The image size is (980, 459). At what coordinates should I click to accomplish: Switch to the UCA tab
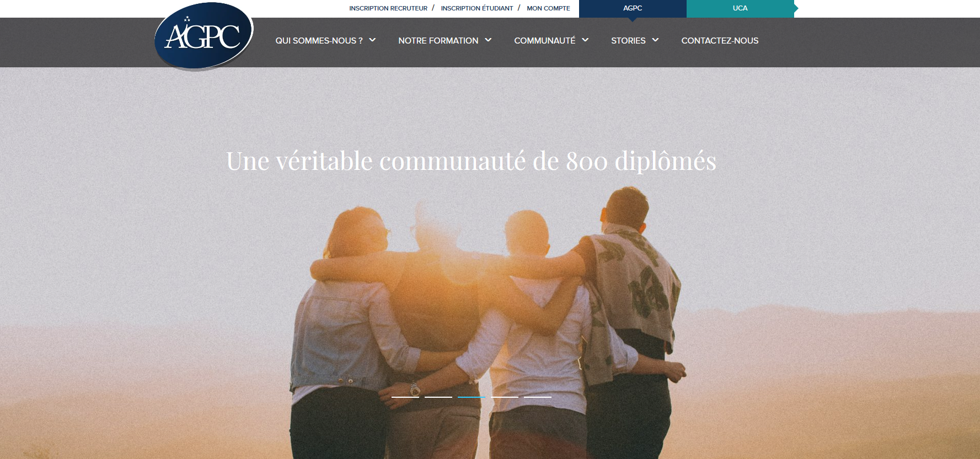pos(740,8)
